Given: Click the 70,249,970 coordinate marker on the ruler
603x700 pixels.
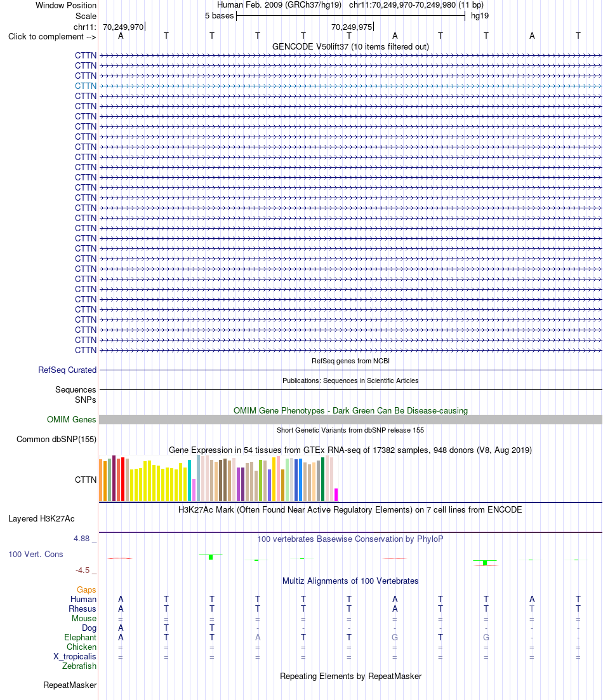Looking at the screenshot, I should tap(123, 27).
